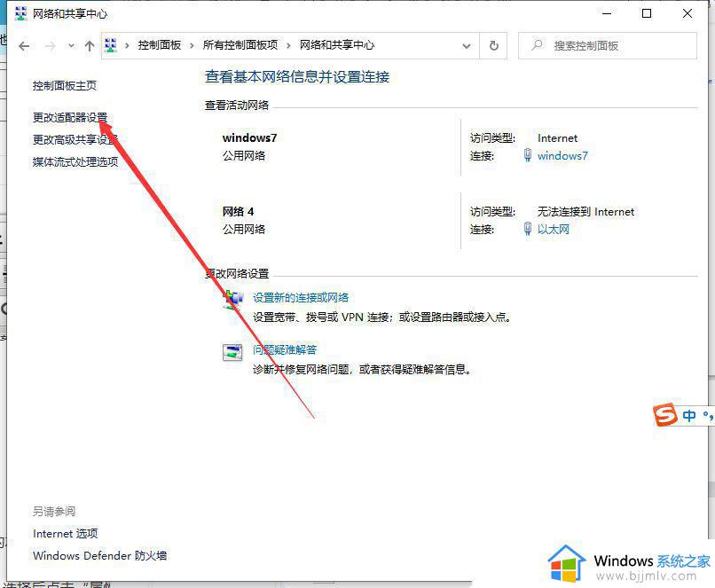Expand the chevron after 控制面板 breadcrumb

click(192, 45)
